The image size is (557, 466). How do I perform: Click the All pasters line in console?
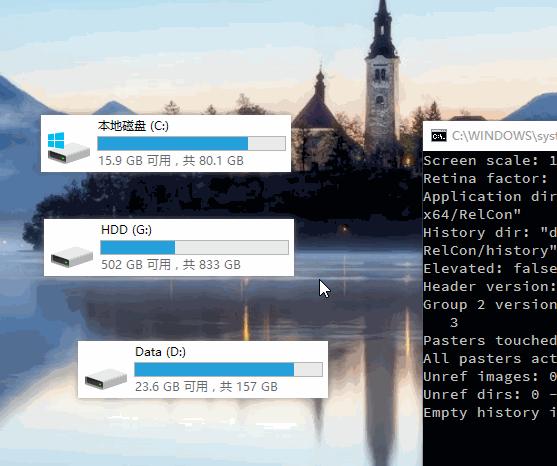(x=490, y=359)
